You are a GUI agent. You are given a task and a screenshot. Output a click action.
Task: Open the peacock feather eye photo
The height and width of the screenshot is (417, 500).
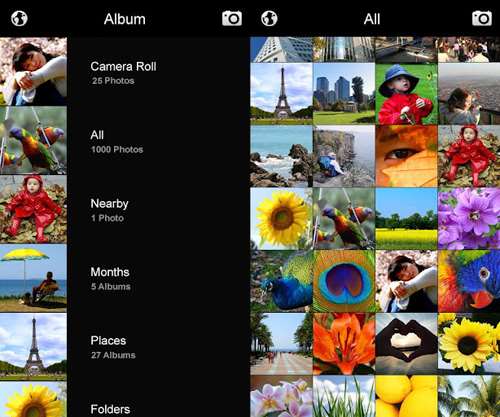coord(344,281)
